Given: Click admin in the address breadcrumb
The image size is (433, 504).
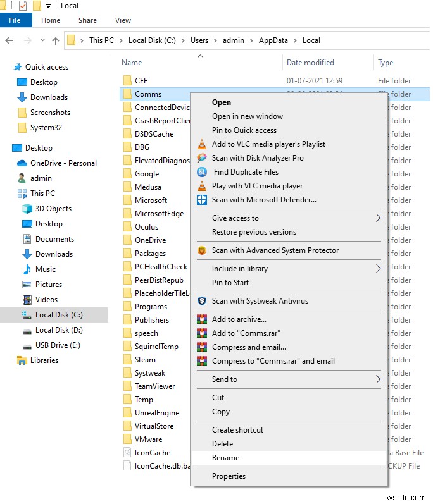Looking at the screenshot, I should click(233, 40).
